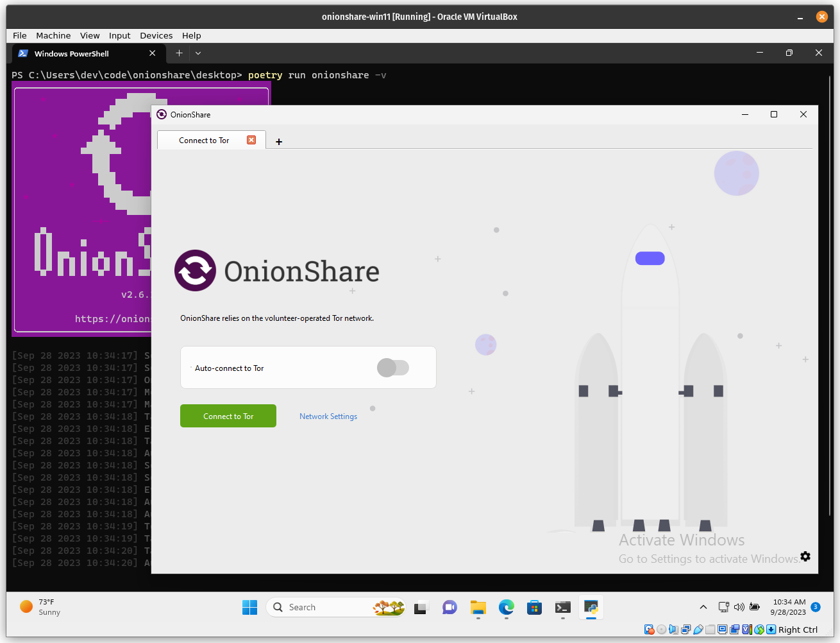Open Network Settings

click(328, 416)
